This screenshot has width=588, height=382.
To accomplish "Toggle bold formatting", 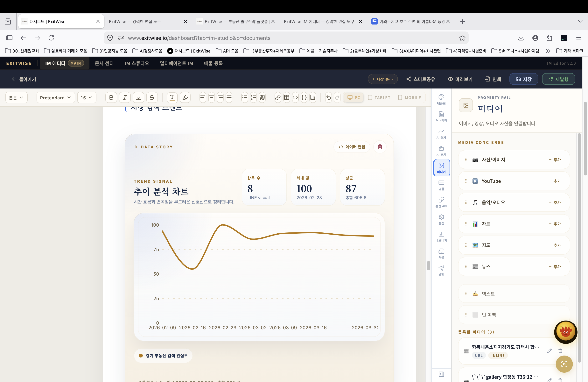I will 111,98.
